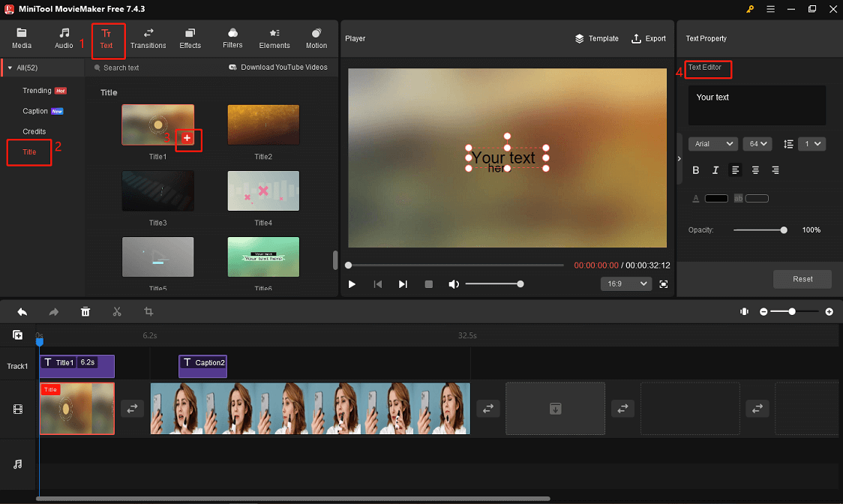Delete the selected clip
This screenshot has width=843, height=504.
tap(85, 312)
